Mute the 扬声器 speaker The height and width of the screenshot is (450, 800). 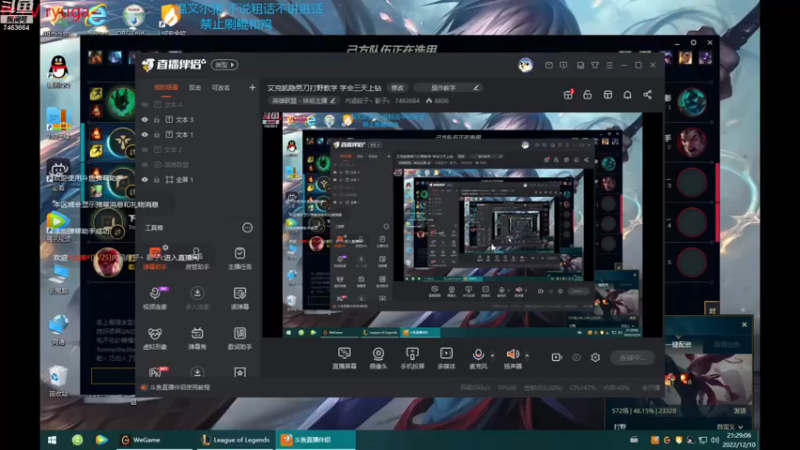[513, 358]
